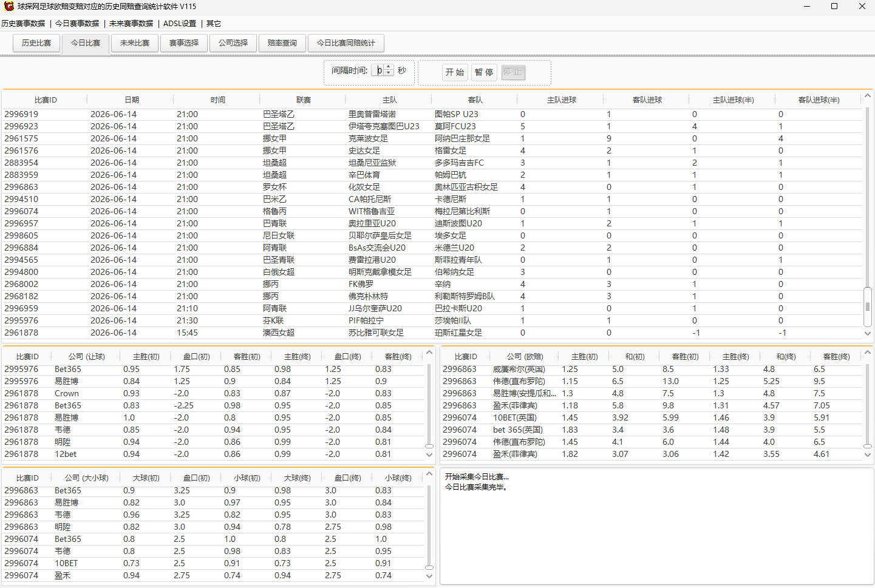
Task: Open the 历史赛事数据 menu
Action: [x=23, y=24]
